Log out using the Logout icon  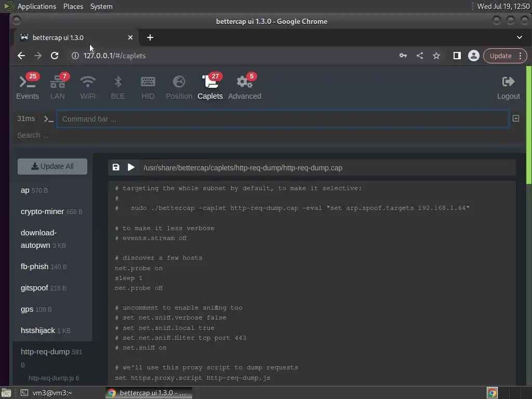point(508,87)
